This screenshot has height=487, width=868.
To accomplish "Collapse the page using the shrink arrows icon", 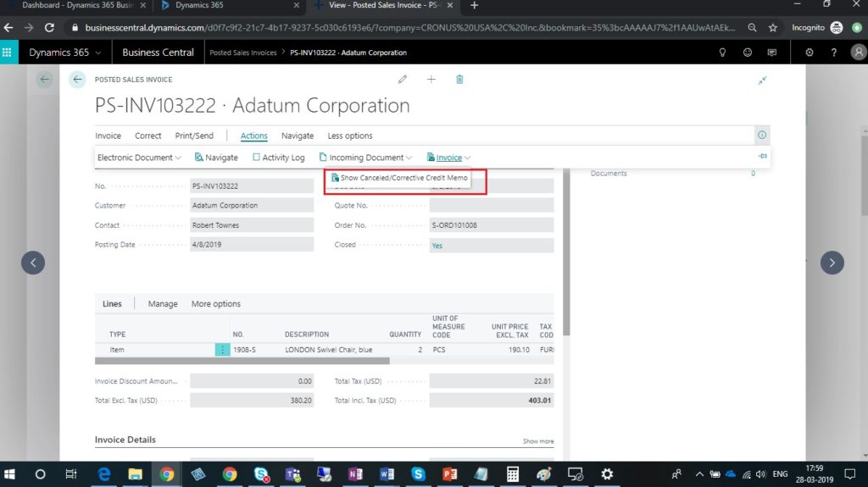I will tap(762, 80).
